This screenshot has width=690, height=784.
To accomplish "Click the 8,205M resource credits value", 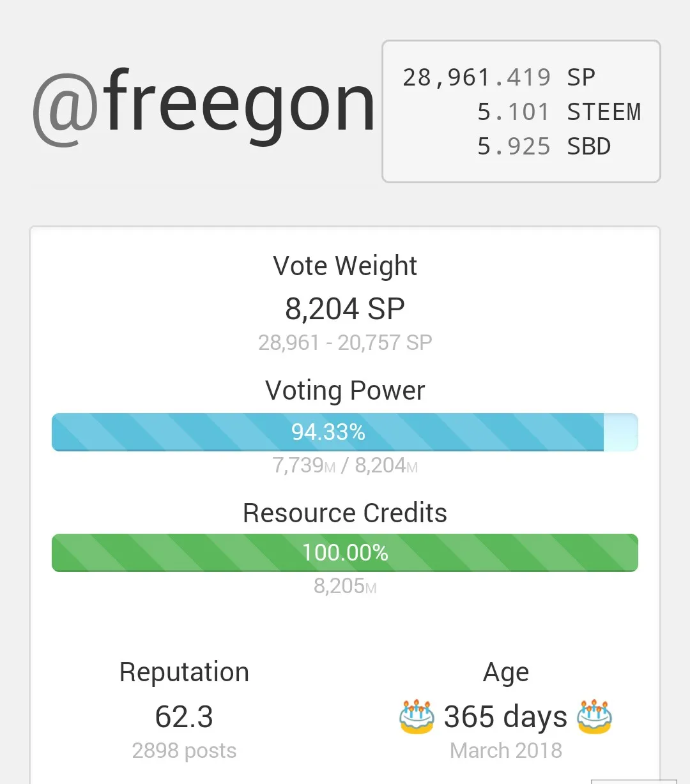I will click(345, 586).
